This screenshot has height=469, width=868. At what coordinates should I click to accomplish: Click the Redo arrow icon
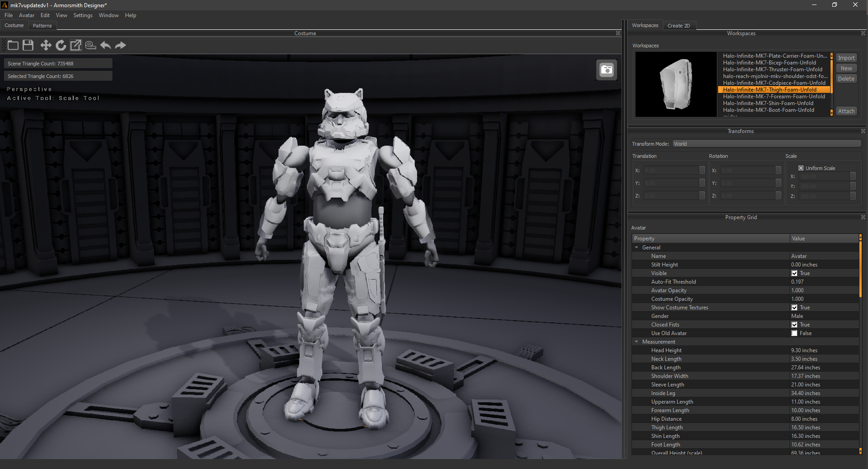point(121,45)
